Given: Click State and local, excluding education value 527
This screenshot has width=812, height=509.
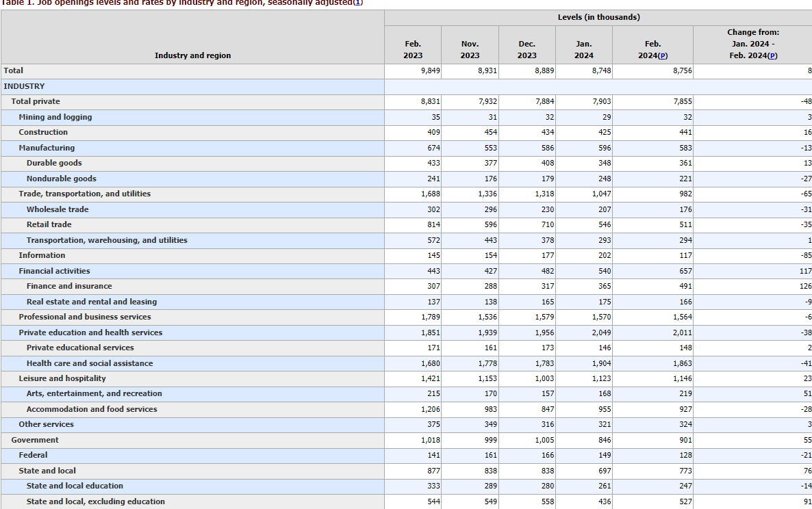Looking at the screenshot, I should (685, 501).
